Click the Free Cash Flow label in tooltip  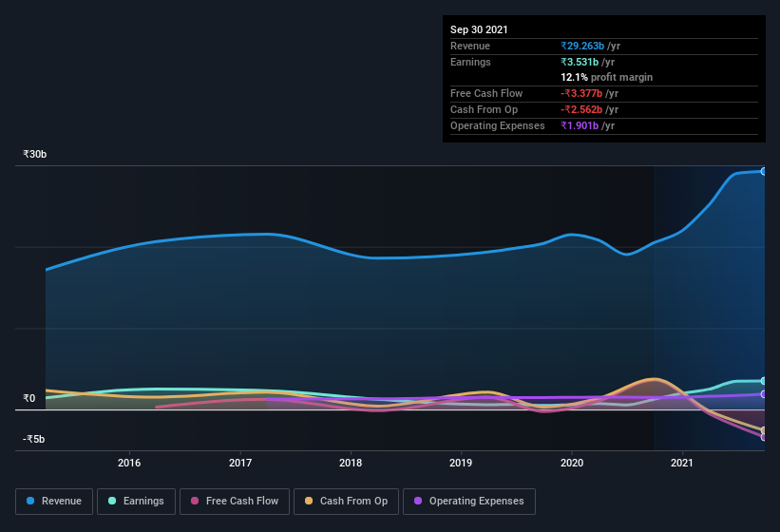click(486, 93)
